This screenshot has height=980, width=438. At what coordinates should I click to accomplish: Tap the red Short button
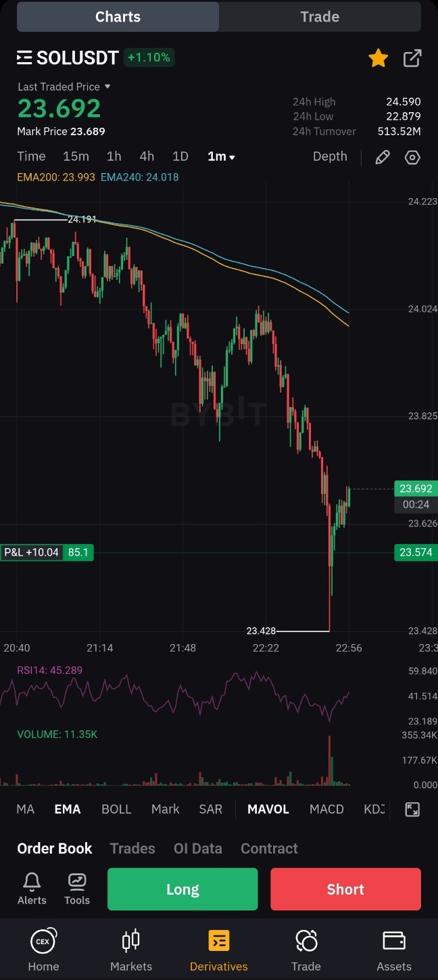[345, 889]
